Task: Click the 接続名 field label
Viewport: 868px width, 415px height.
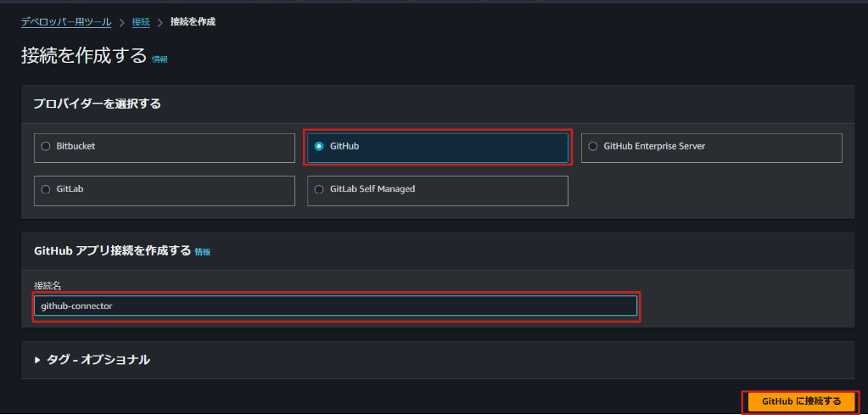Action: (47, 285)
